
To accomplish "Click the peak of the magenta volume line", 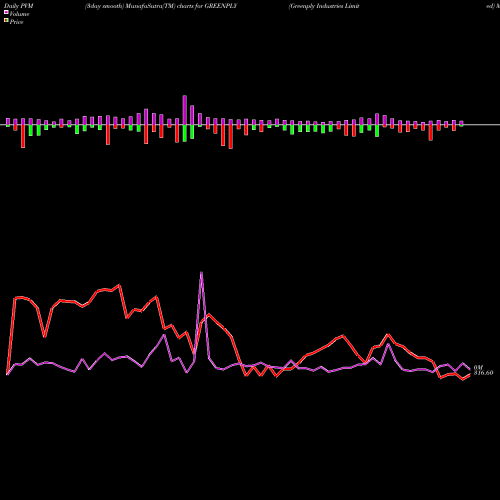I will [x=201, y=273].
